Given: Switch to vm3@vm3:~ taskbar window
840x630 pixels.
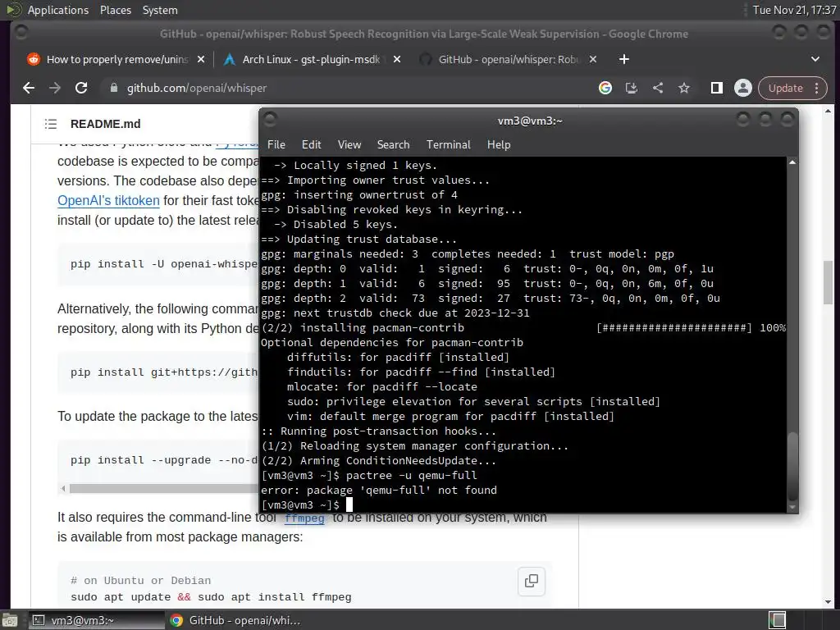Looking at the screenshot, I should pos(95,620).
